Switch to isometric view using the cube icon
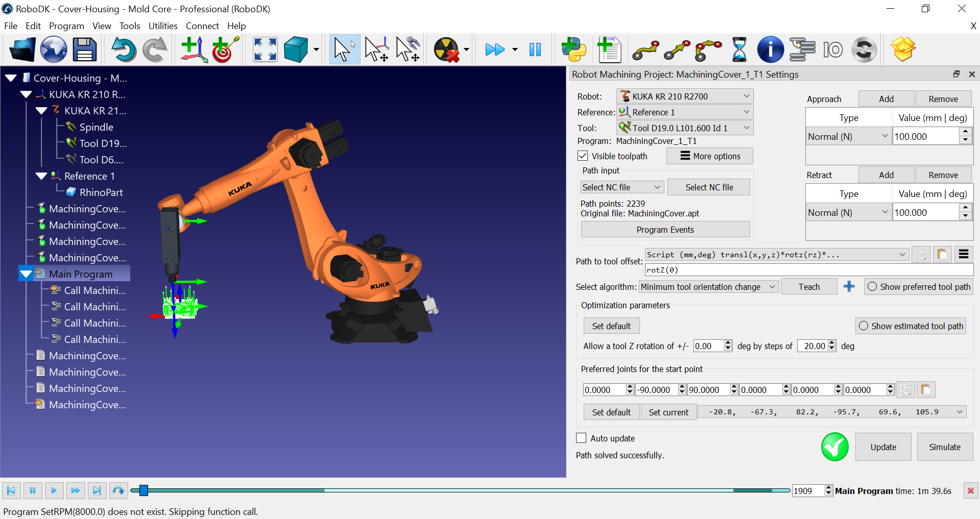Viewport: 980px width, 519px height. click(x=296, y=50)
